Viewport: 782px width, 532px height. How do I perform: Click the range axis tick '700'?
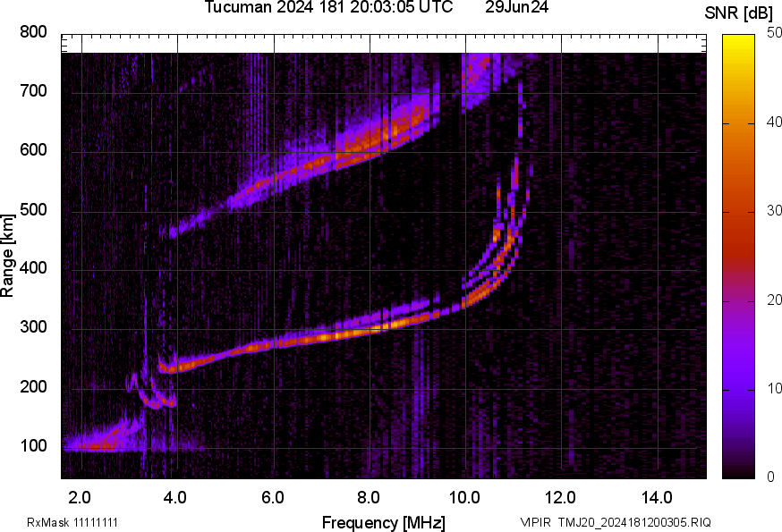[x=33, y=91]
